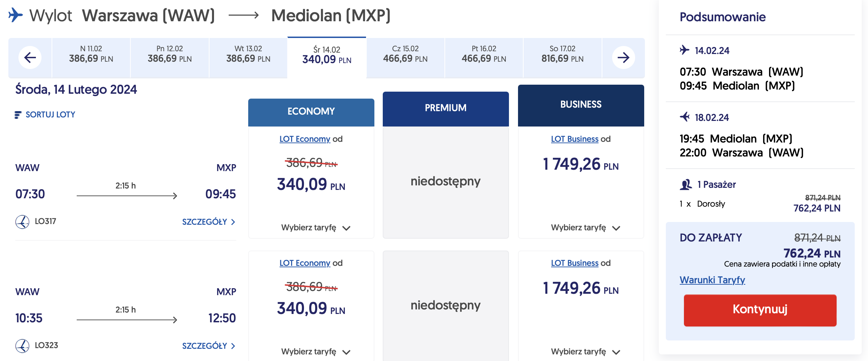Expand Business fare options for 10:35 flight

tap(585, 352)
